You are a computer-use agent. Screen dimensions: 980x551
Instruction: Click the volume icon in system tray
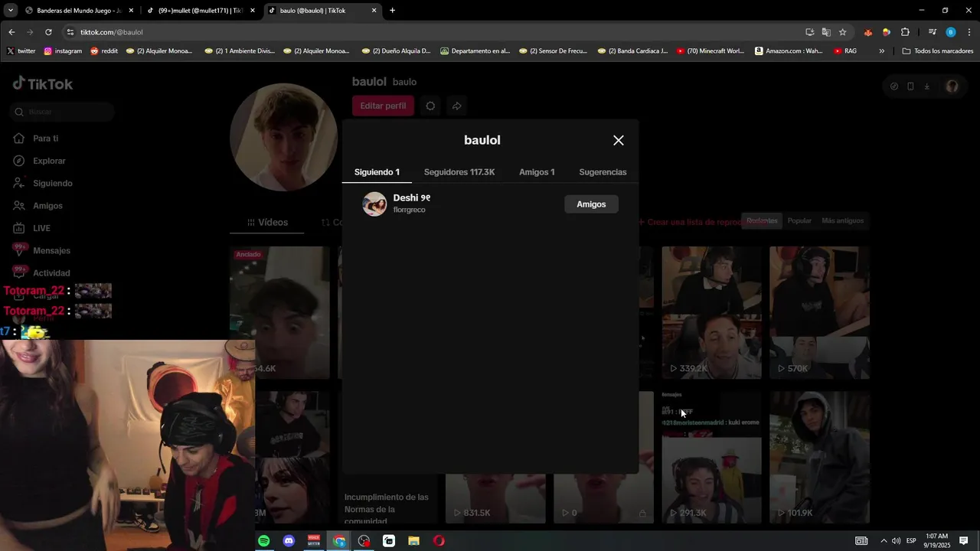[896, 541]
